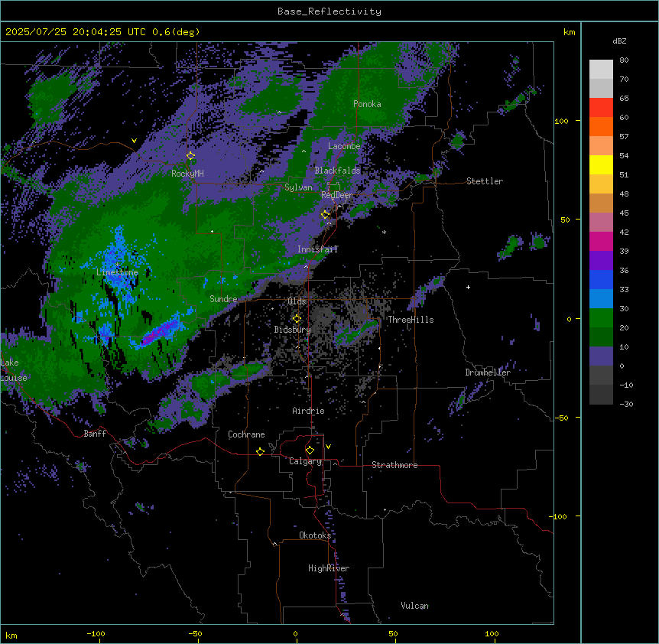This screenshot has width=659, height=644.
Task: Select the yellow diamond marker above Calgary label
Action: pyautogui.click(x=310, y=450)
